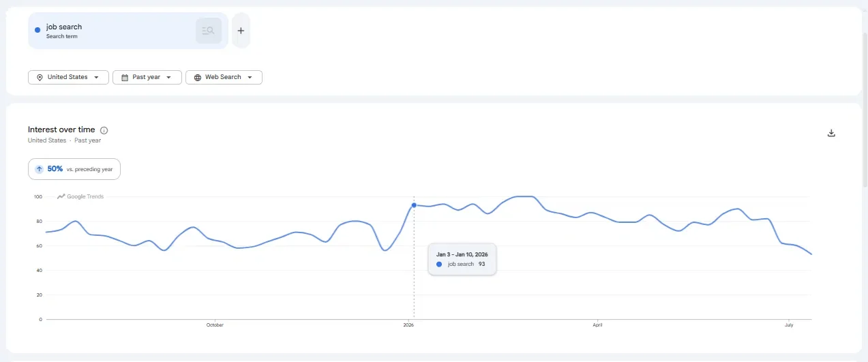
Task: Click the 100 y-axis label
Action: click(x=38, y=197)
